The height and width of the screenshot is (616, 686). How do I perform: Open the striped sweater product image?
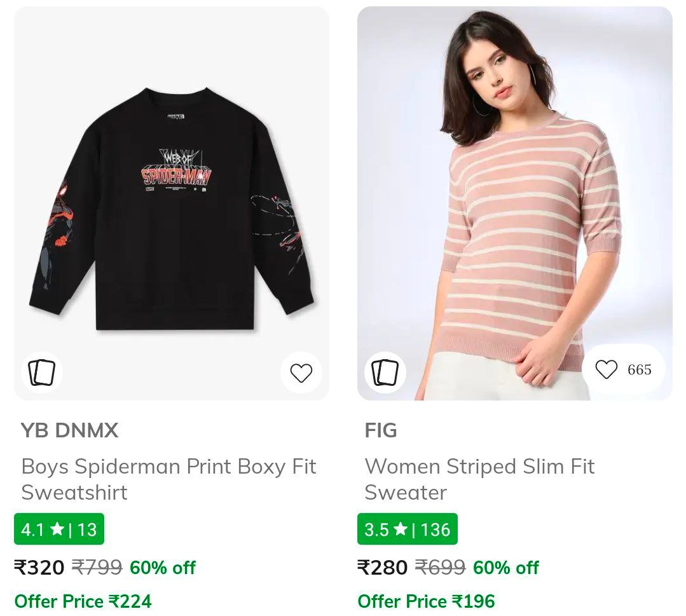pyautogui.click(x=515, y=203)
